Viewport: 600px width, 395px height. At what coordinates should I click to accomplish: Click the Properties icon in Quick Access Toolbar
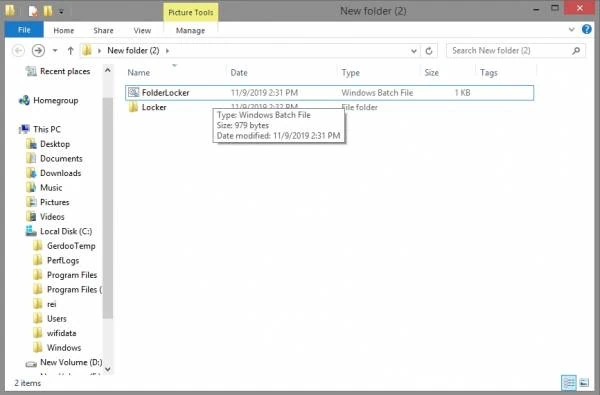33,11
